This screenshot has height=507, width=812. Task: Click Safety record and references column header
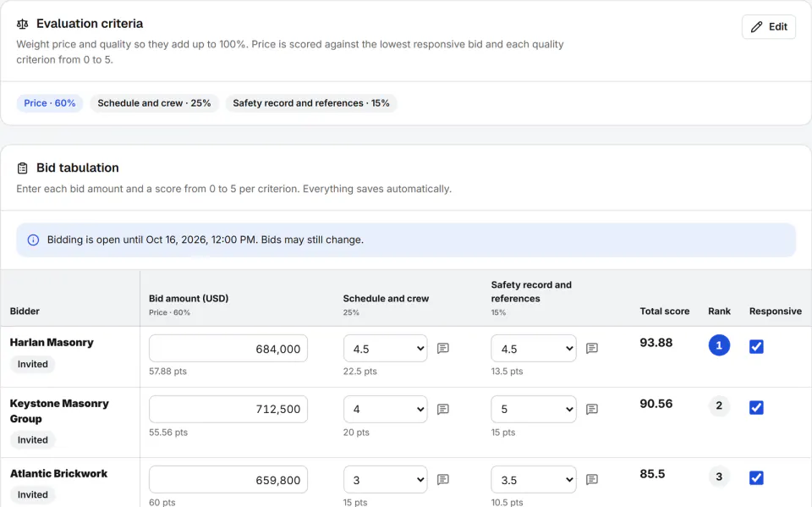click(x=531, y=292)
